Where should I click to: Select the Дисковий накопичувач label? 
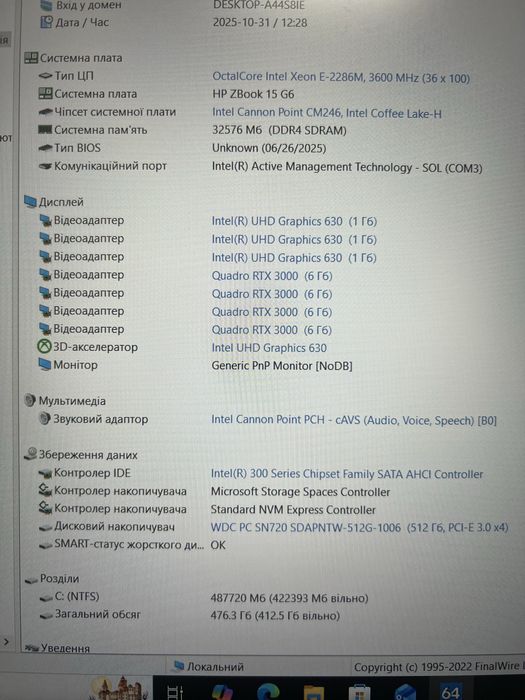point(114,527)
